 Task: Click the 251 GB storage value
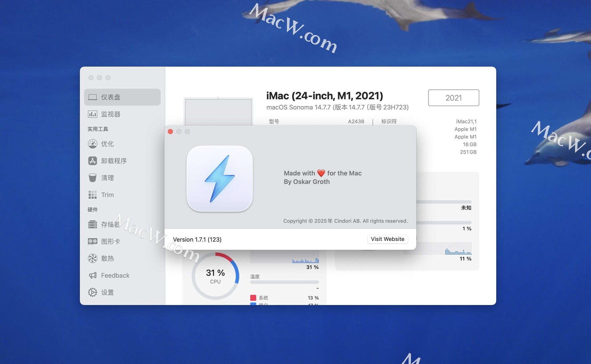pos(468,152)
